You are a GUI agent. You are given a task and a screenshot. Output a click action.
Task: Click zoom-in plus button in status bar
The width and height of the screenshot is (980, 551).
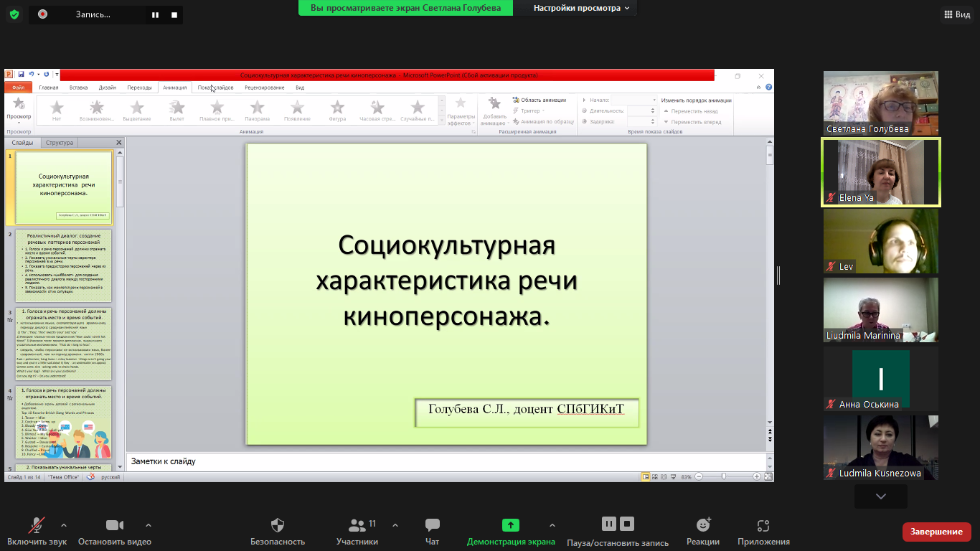click(756, 476)
